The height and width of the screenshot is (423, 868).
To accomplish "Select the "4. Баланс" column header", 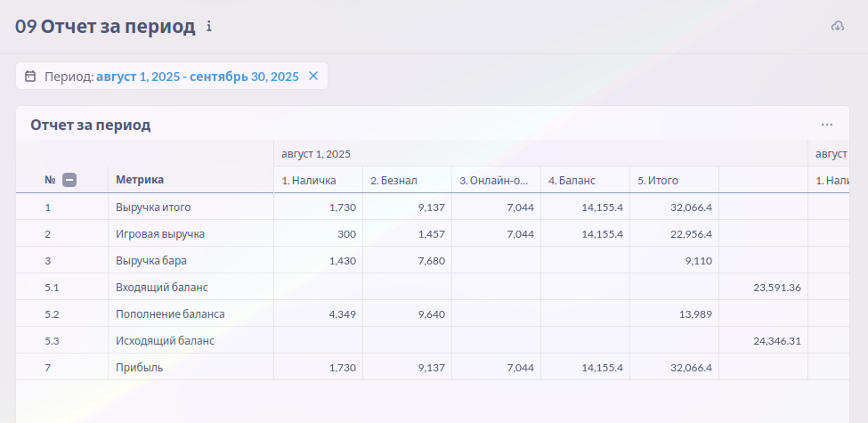I will tap(572, 181).
